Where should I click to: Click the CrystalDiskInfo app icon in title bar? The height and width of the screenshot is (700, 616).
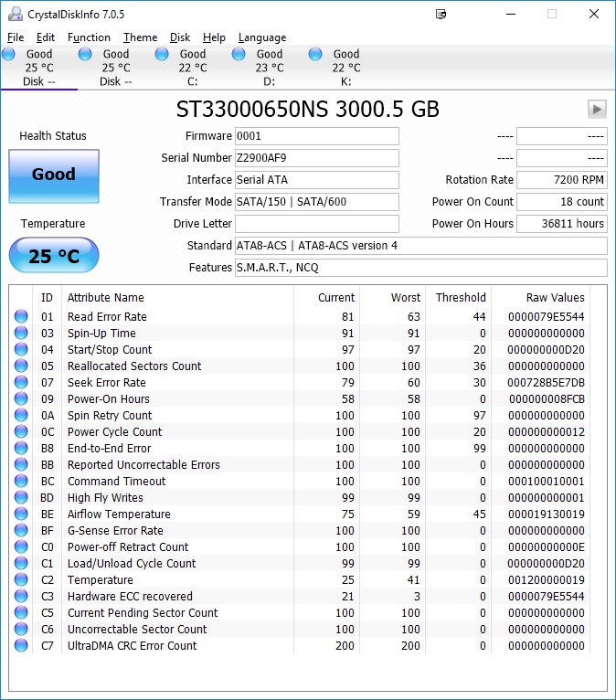click(16, 15)
